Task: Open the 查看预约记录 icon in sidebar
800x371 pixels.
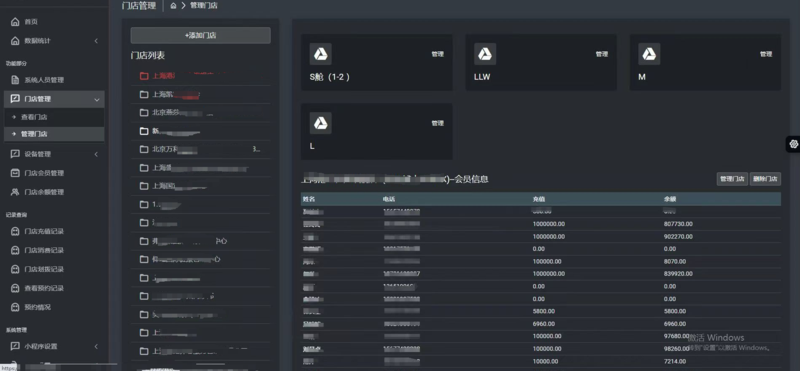Action: pyautogui.click(x=15, y=288)
